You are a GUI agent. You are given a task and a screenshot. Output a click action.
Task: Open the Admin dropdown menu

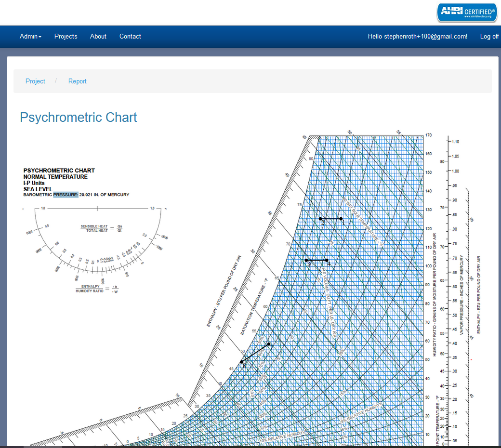30,37
